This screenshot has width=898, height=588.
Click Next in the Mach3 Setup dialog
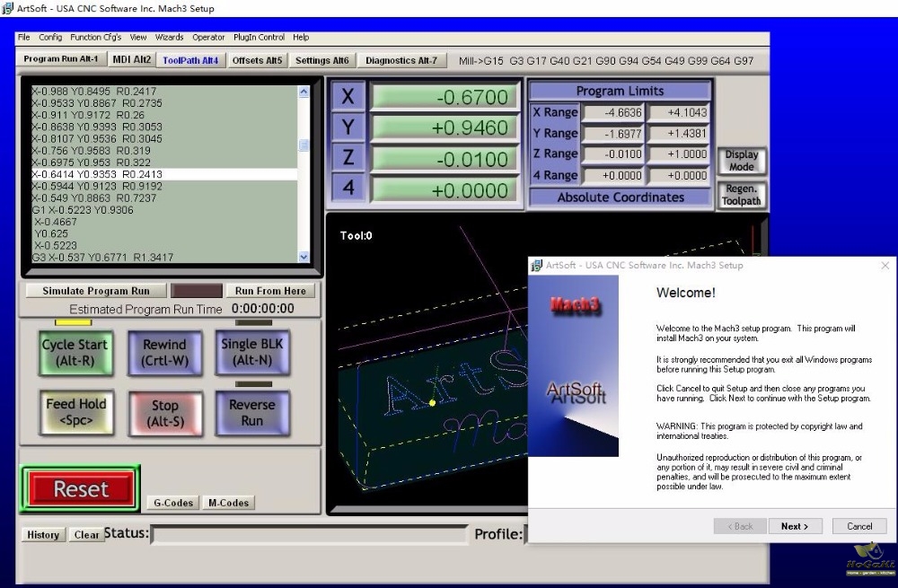pyautogui.click(x=795, y=526)
